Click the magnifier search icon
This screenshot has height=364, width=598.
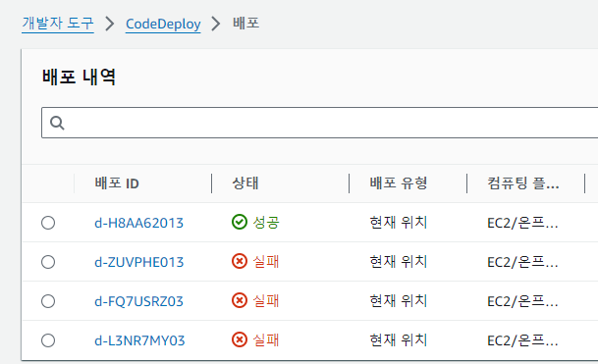[57, 123]
